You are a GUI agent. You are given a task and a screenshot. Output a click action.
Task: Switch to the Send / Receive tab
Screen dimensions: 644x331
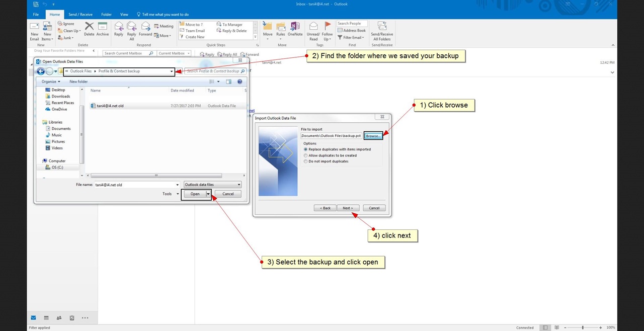click(80, 15)
